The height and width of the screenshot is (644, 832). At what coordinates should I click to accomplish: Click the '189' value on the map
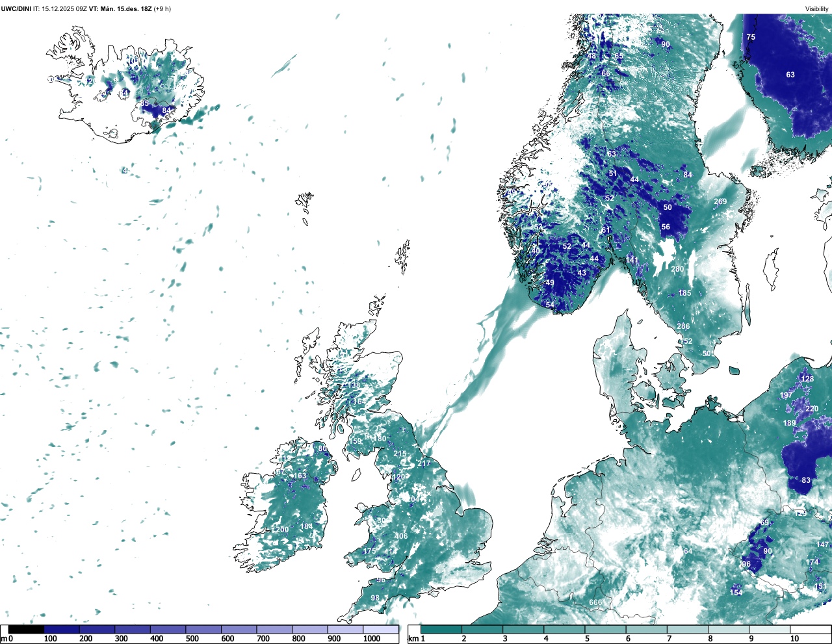(789, 423)
